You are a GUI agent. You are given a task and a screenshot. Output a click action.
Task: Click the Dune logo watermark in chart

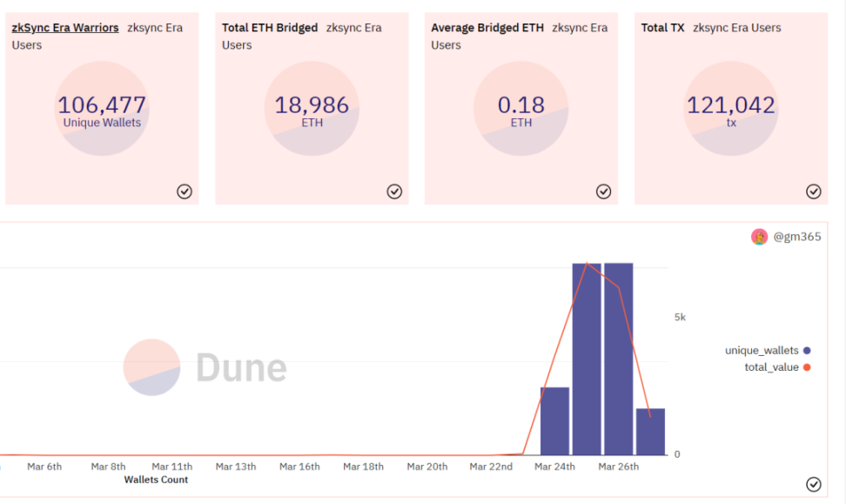pyautogui.click(x=205, y=367)
